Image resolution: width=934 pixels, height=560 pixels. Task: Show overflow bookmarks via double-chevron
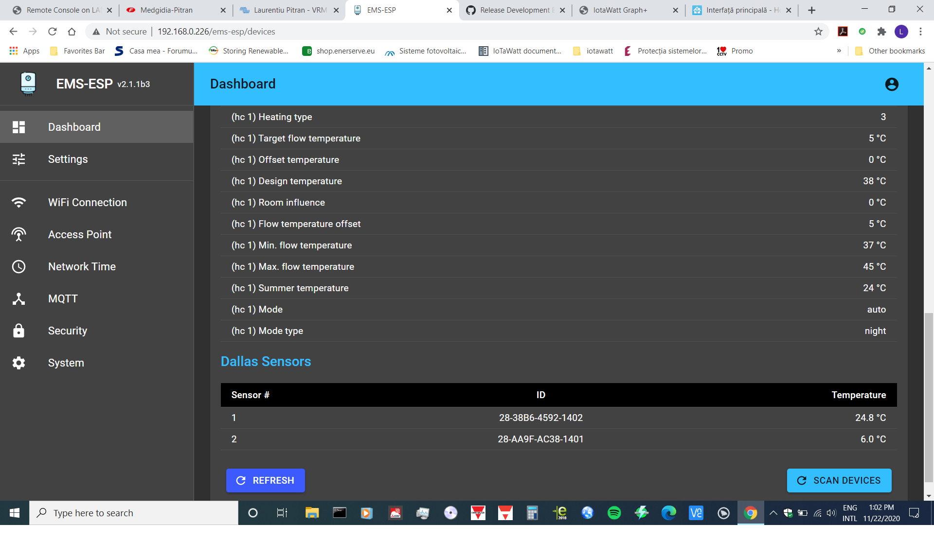click(x=839, y=51)
